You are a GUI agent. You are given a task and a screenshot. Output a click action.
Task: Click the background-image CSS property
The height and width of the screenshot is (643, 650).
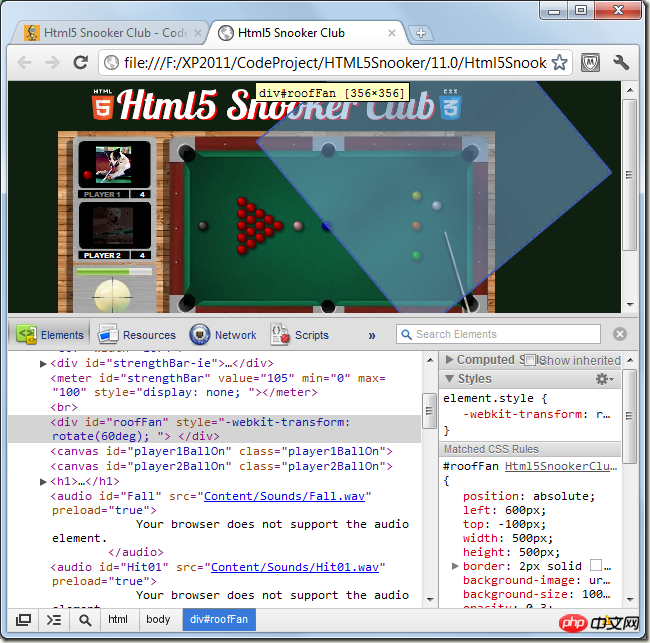pyautogui.click(x=519, y=580)
